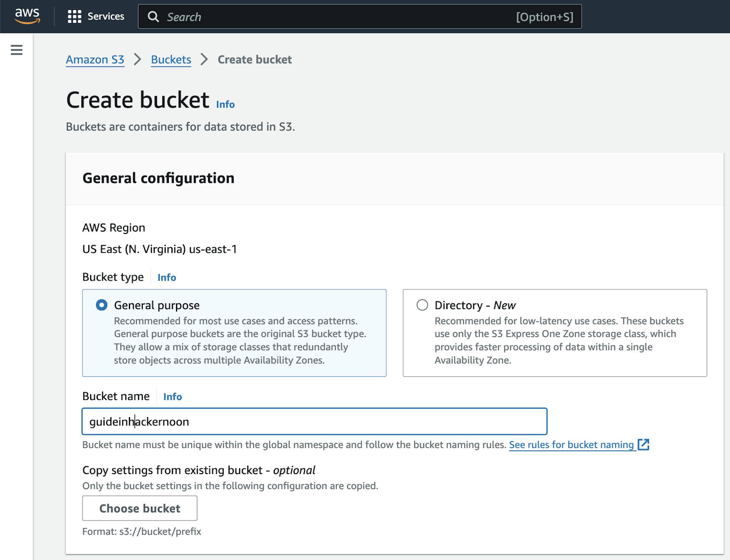Click the AWS logo in the top bar
The width and height of the screenshot is (730, 560).
click(27, 16)
